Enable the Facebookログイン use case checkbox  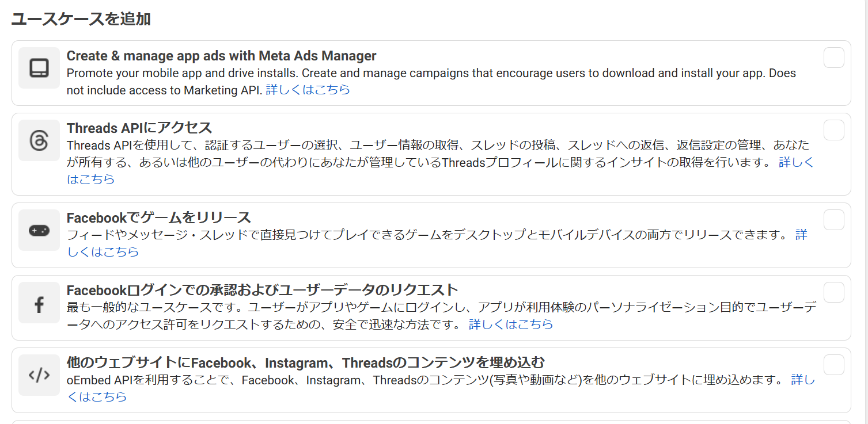click(x=833, y=292)
